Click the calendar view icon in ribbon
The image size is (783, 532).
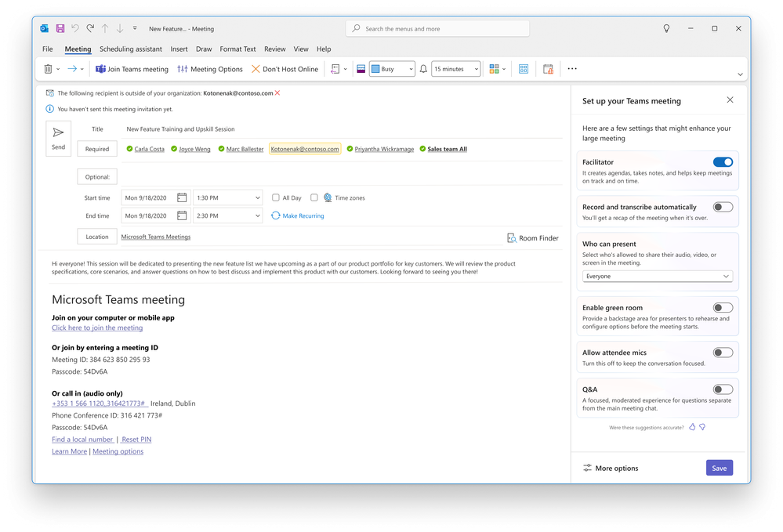click(549, 69)
